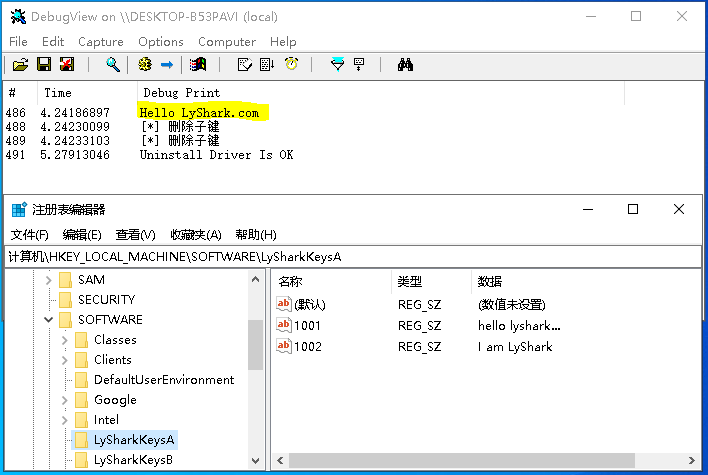Open the Edit menu in DebugView
Screen dimensions: 708x475
[x=53, y=42]
